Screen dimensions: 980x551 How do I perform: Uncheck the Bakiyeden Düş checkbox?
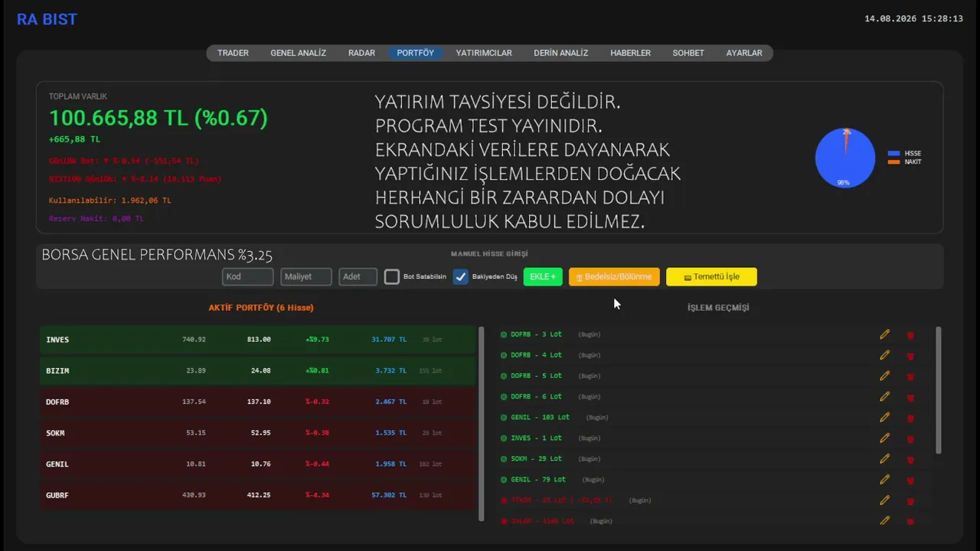pos(460,277)
